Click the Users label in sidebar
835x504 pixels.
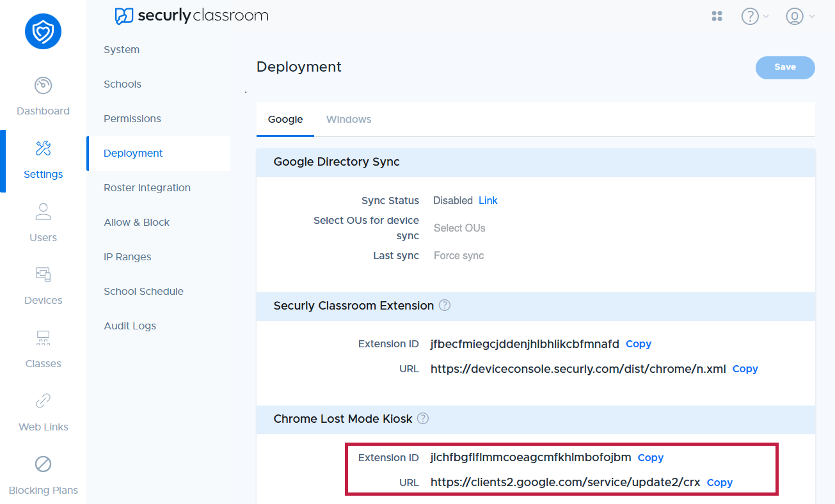(x=43, y=238)
